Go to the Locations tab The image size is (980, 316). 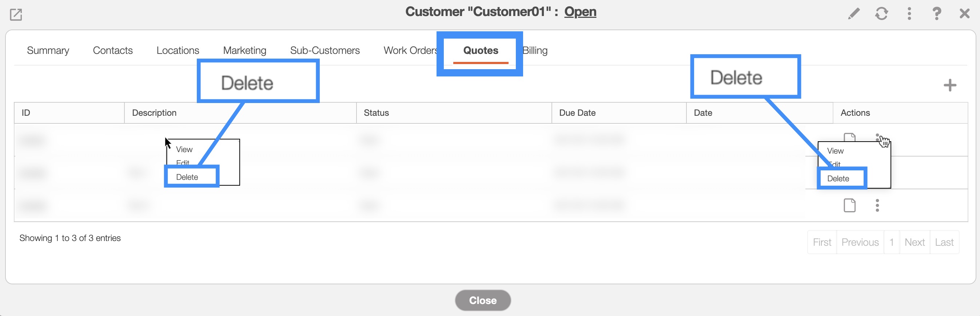point(178,50)
